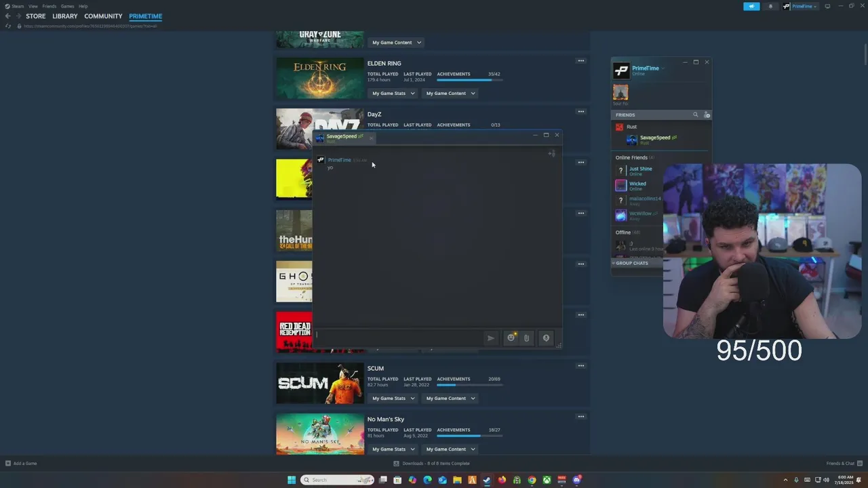The image size is (868, 488).
Task: Open ELDEN RING My Game Stats dropdown
Action: (x=393, y=94)
